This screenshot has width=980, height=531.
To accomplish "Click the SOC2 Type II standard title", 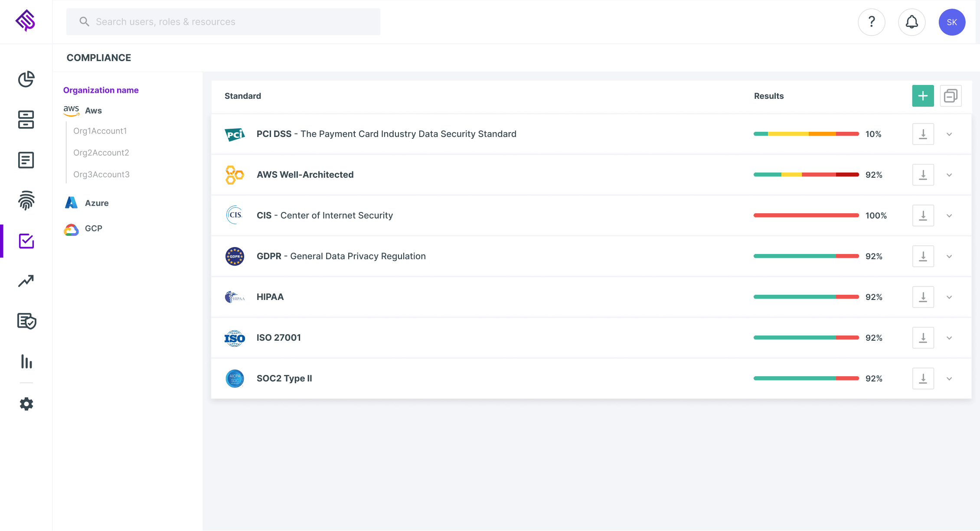I will 284,378.
